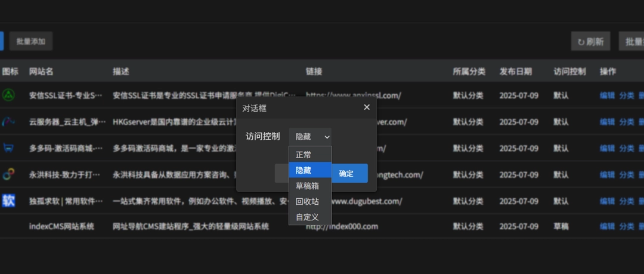Click the 发布日期 column header
This screenshot has height=274, width=644.
click(515, 72)
